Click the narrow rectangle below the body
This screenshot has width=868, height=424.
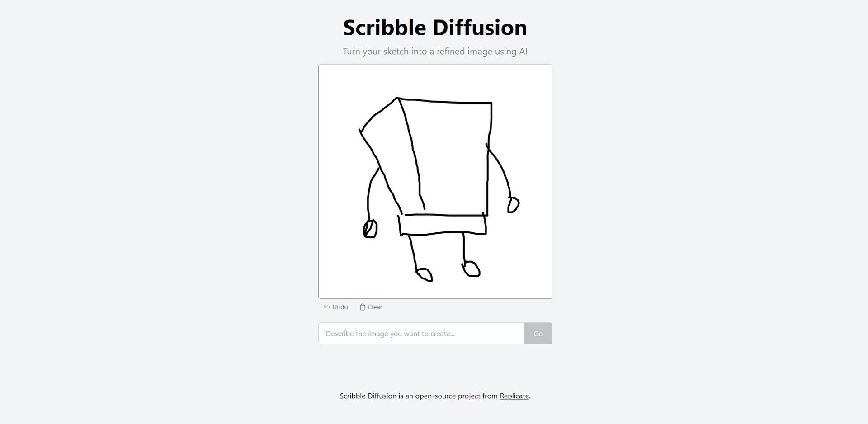pyautogui.click(x=443, y=225)
